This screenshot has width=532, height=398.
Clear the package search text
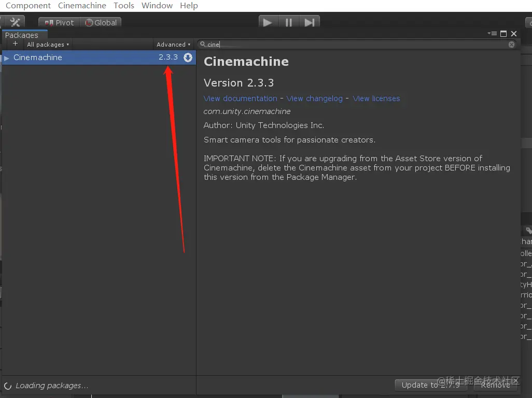[x=512, y=45]
